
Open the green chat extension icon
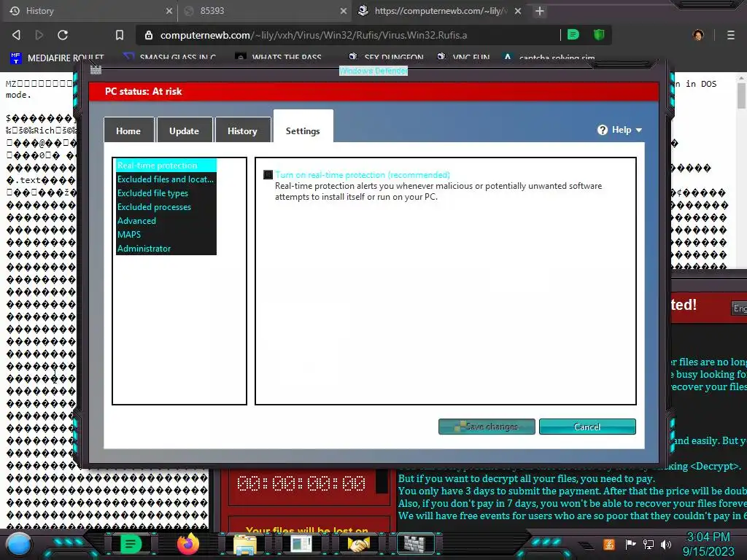click(x=573, y=34)
